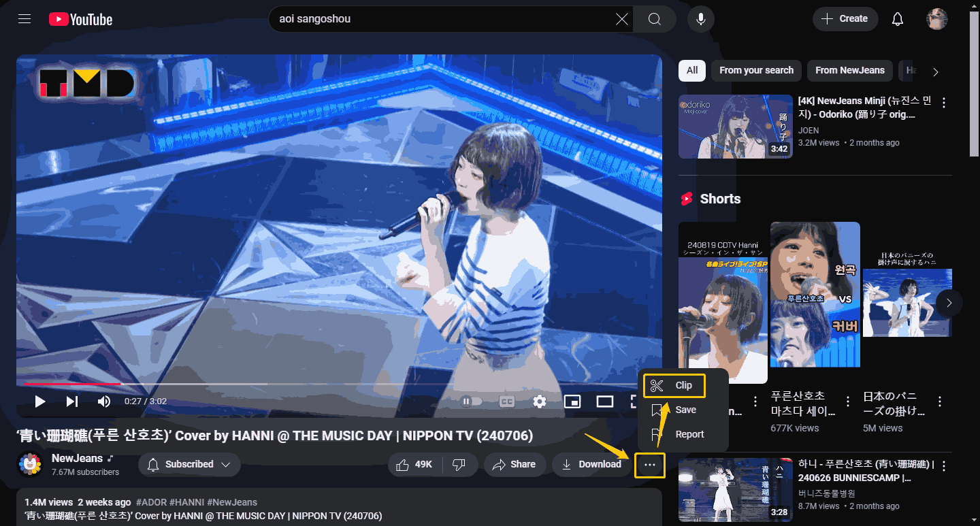Open the hamburger guide menu
The image size is (980, 526).
click(x=25, y=19)
